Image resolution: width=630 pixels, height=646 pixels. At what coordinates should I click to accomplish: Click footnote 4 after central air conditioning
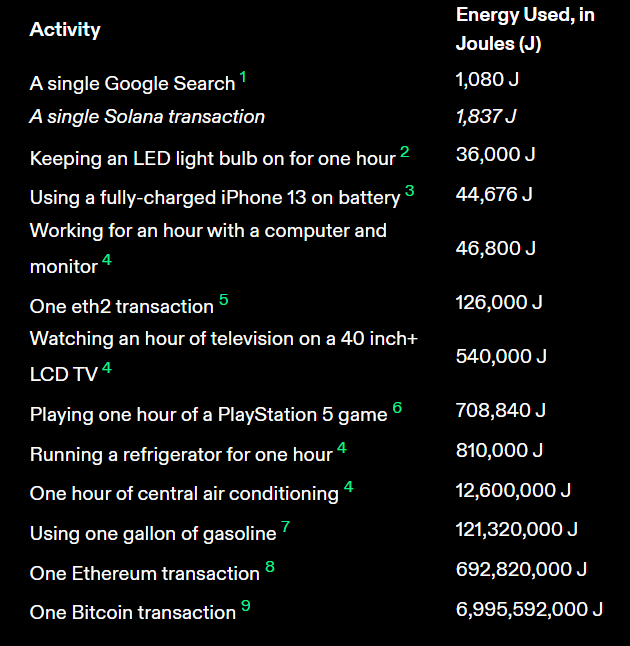tap(348, 487)
